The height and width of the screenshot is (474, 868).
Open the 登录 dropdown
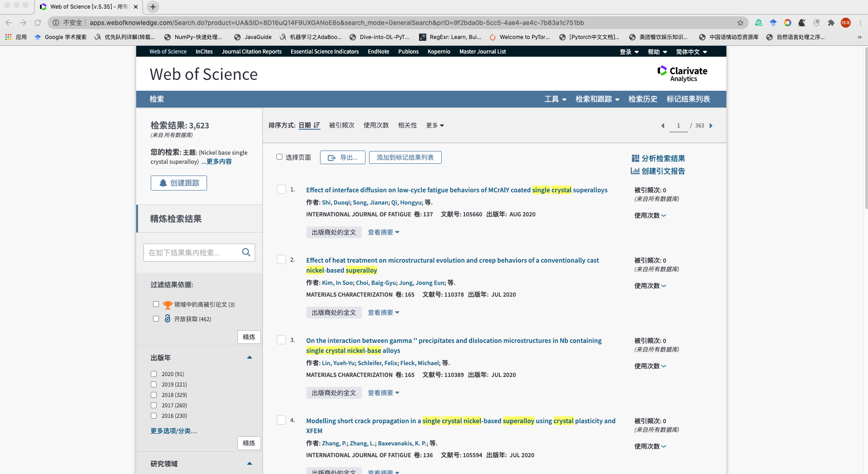tap(629, 52)
